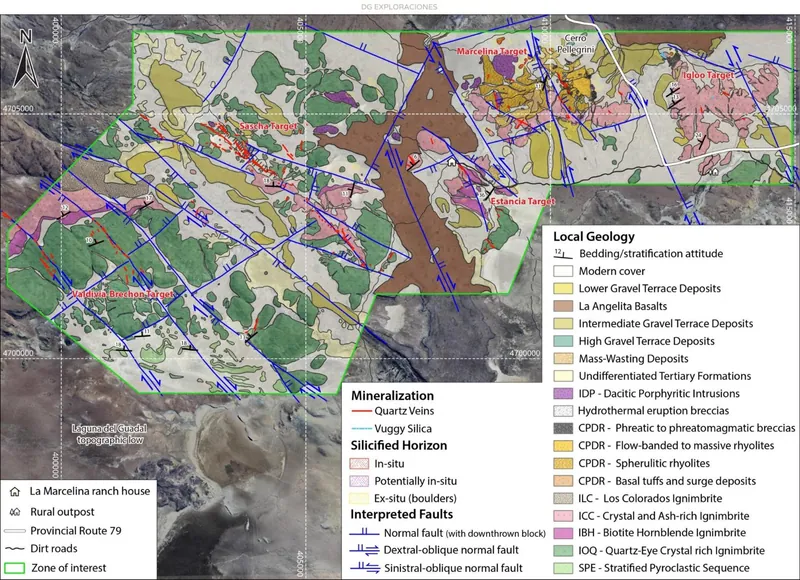
Task: Pick the ICC Crystal and Ash-rich Ignimbrite swatch
Action: (x=563, y=516)
